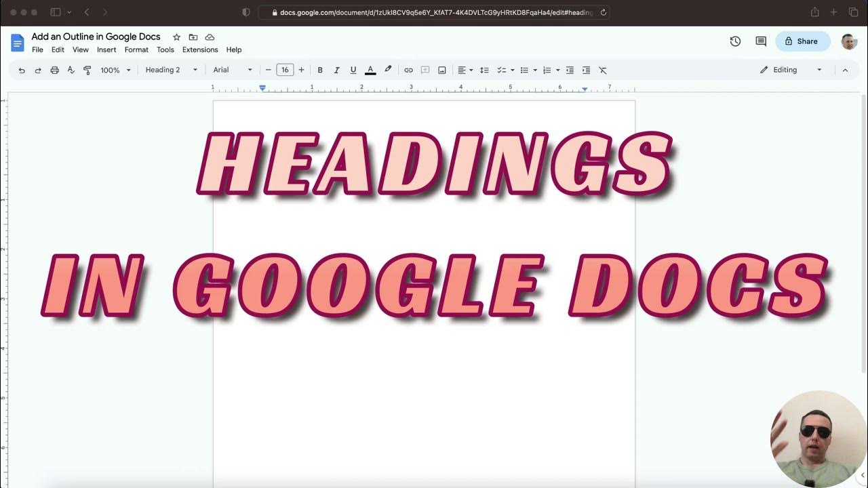Run spelling and grammar check
The image size is (868, 488).
click(71, 70)
